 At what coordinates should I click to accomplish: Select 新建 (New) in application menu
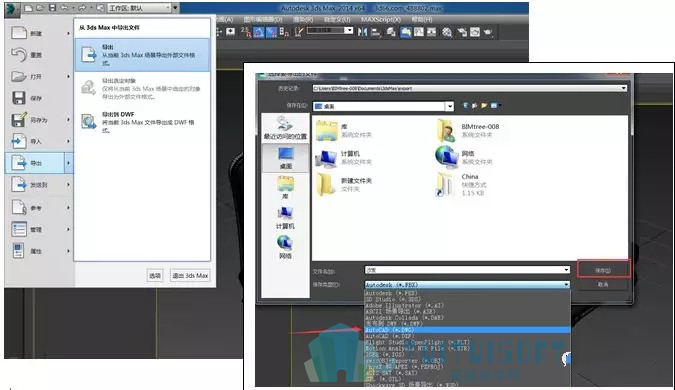[x=39, y=33]
